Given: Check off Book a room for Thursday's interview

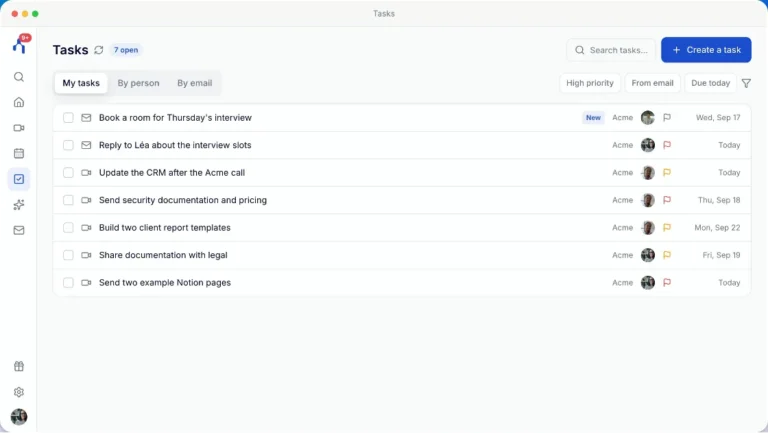Looking at the screenshot, I should (x=68, y=118).
